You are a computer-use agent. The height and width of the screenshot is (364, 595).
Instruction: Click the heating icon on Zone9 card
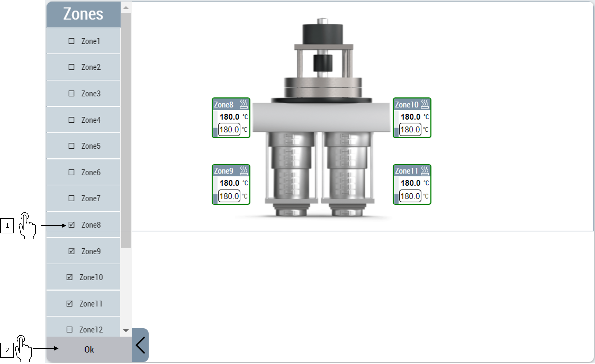tap(244, 170)
